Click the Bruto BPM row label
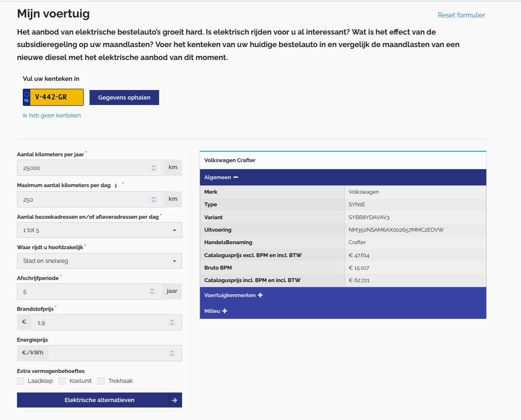The image size is (521, 420). 218,267
